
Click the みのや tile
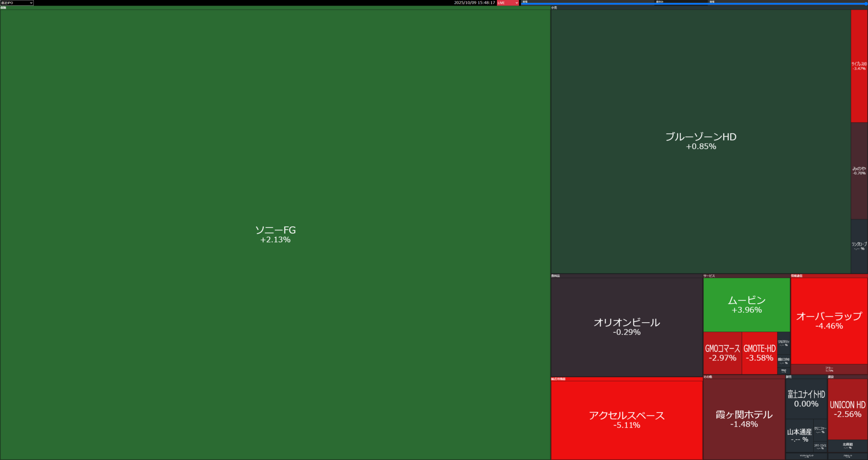(859, 171)
